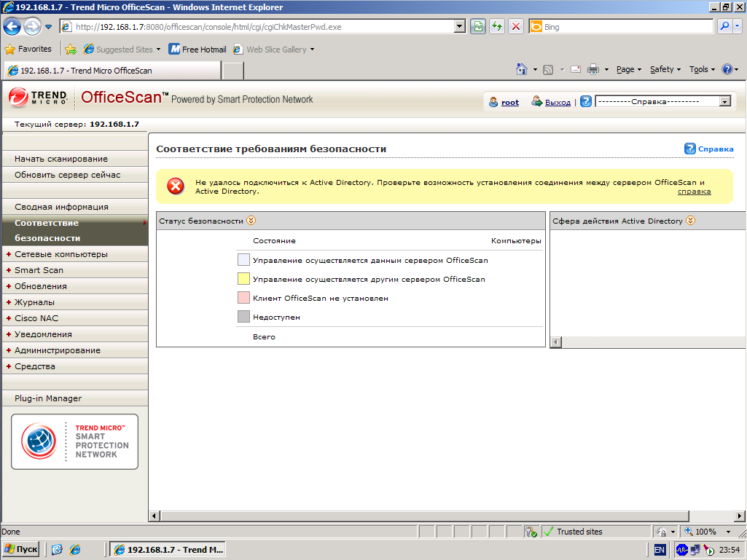Click Smart Protection Network banner
Image resolution: width=747 pixels, height=560 pixels.
click(x=75, y=441)
